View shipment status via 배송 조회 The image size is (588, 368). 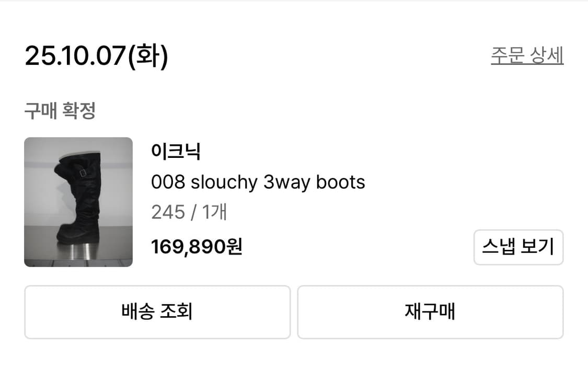click(156, 312)
